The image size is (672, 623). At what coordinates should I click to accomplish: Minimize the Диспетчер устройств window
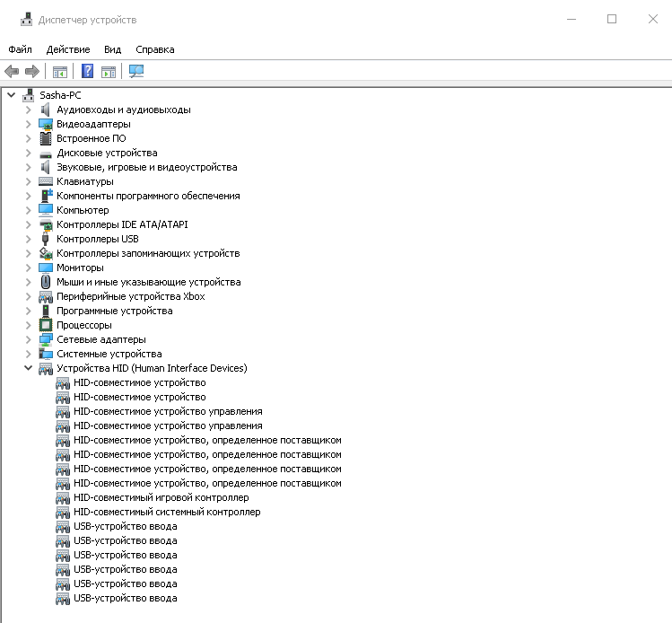click(572, 19)
